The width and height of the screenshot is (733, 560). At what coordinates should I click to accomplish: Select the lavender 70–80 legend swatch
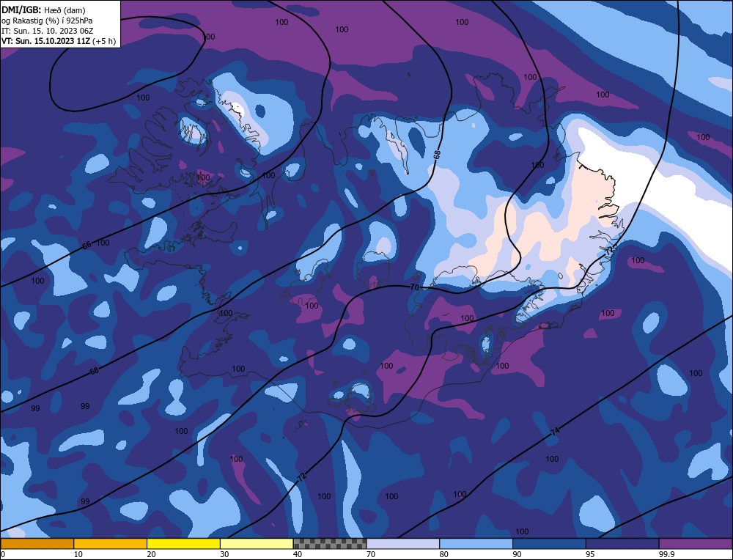point(403,544)
